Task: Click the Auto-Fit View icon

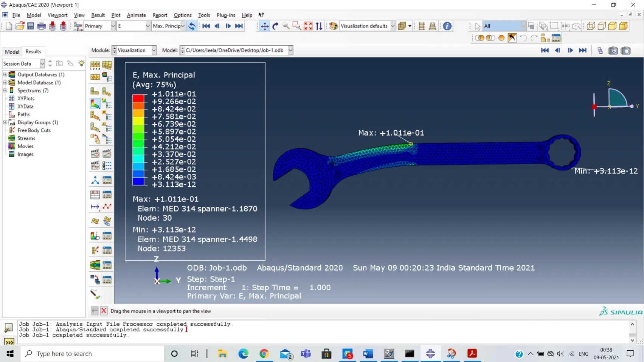Action: coord(308,26)
